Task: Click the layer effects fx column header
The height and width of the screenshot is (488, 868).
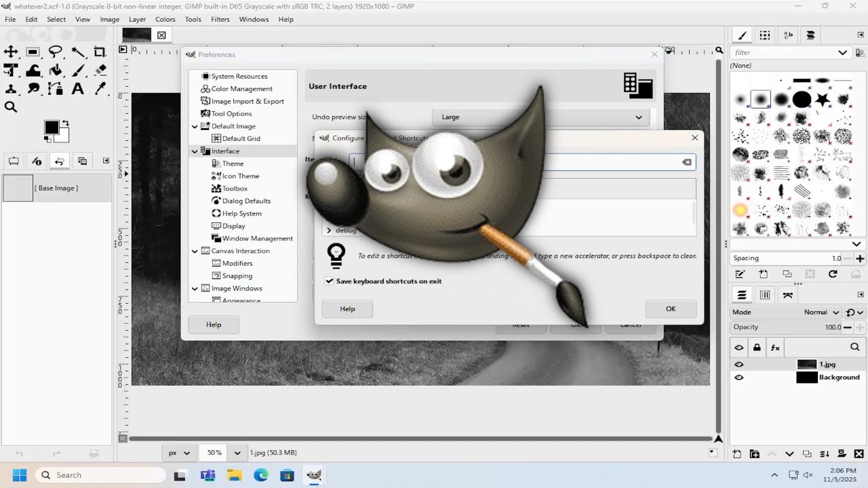Action: click(x=775, y=348)
